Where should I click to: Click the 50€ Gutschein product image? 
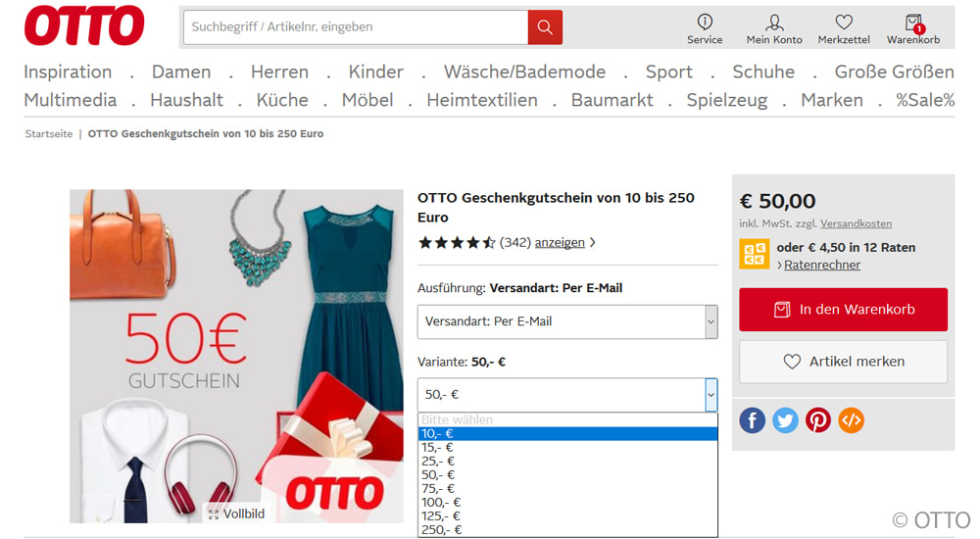(x=236, y=356)
